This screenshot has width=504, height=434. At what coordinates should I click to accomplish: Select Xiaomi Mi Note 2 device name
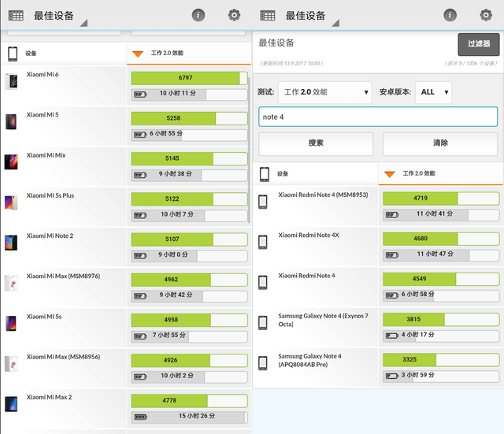pos(50,236)
